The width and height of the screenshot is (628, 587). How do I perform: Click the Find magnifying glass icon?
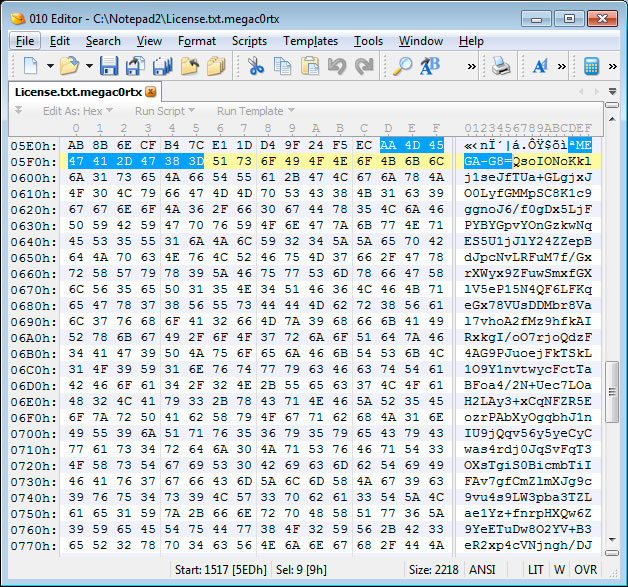(403, 66)
